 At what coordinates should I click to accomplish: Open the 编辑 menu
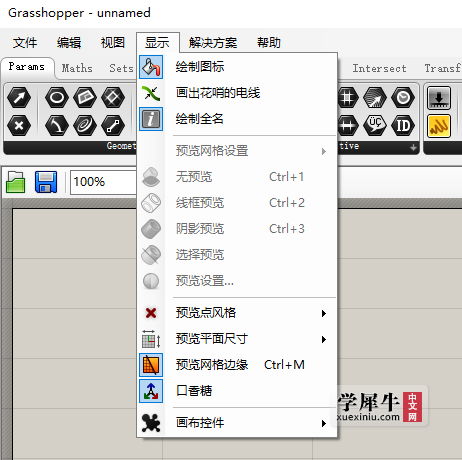tap(69, 43)
